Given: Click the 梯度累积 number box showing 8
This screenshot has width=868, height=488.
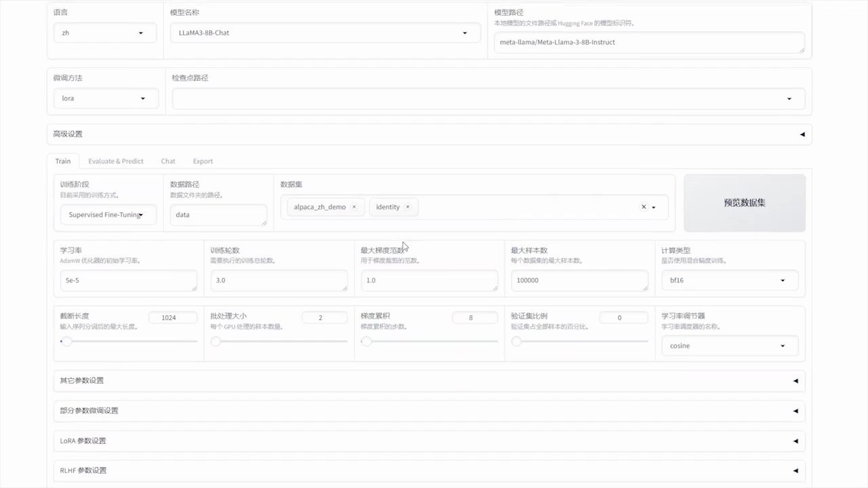Looking at the screenshot, I should point(475,317).
